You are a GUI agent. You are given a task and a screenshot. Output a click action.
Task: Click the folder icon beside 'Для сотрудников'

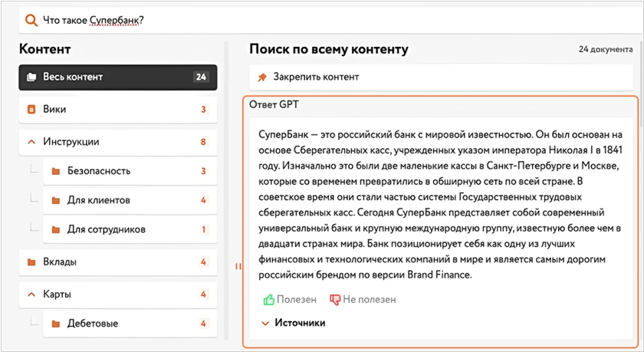click(56, 229)
